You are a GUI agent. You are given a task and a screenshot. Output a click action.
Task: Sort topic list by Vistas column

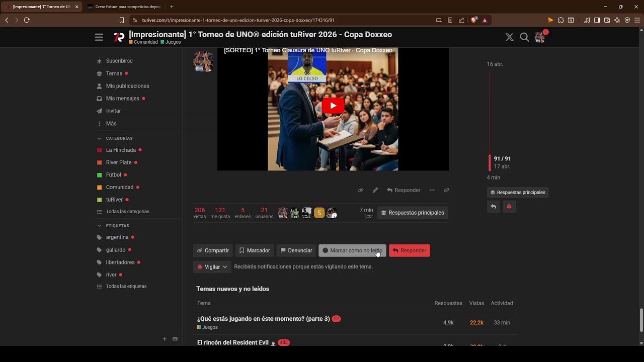click(x=476, y=303)
